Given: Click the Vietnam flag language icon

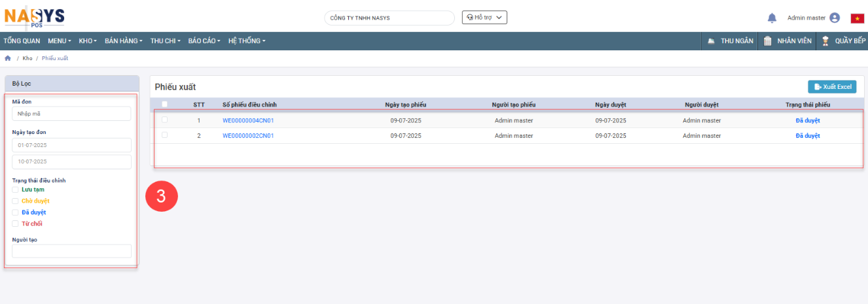Looking at the screenshot, I should click(x=857, y=18).
